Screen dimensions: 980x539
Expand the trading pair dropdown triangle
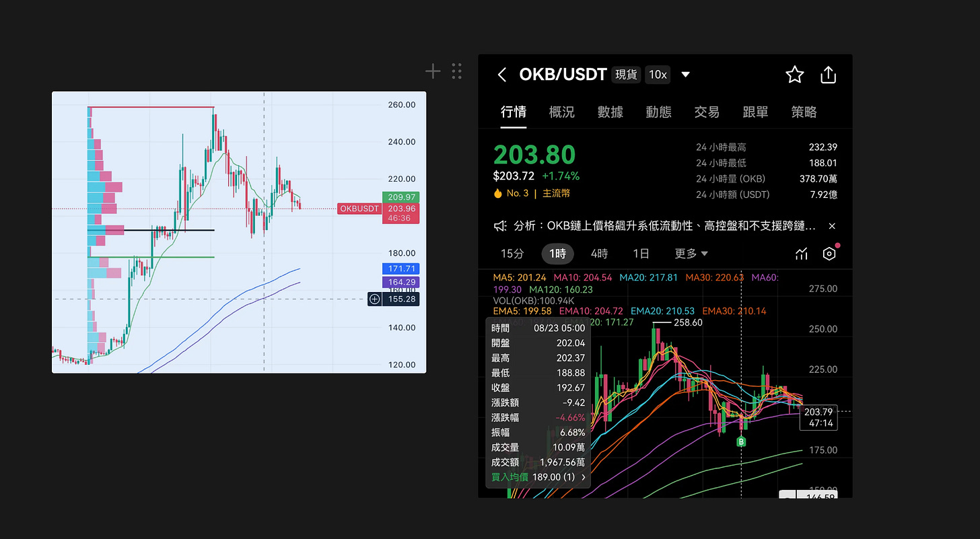point(686,75)
